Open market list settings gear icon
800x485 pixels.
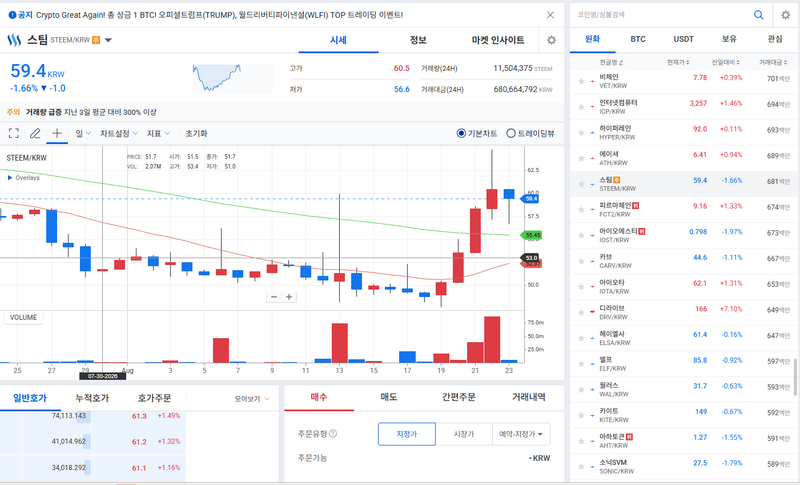point(786,15)
